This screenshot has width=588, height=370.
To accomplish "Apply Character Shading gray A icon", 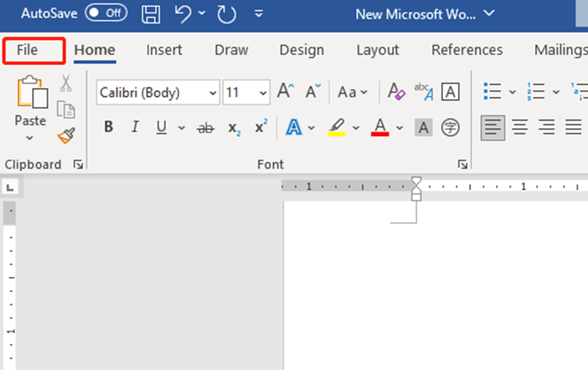I will point(423,127).
